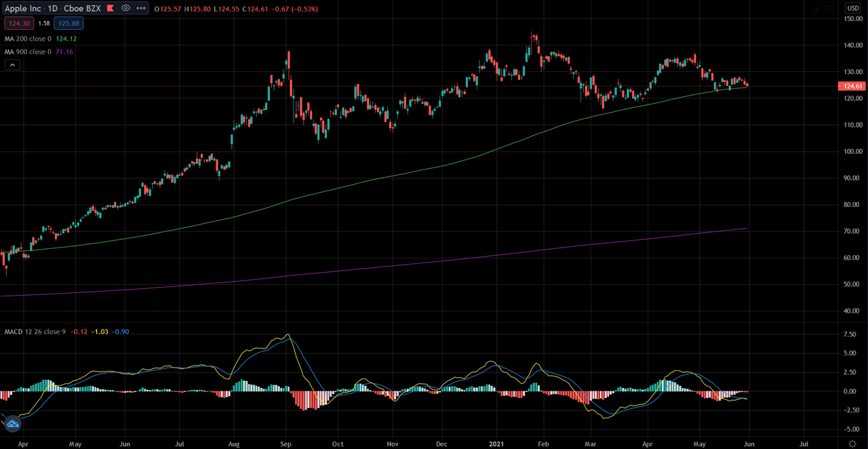The width and height of the screenshot is (868, 449).
Task: Click the close price C124.61 reading
Action: tap(254, 9)
